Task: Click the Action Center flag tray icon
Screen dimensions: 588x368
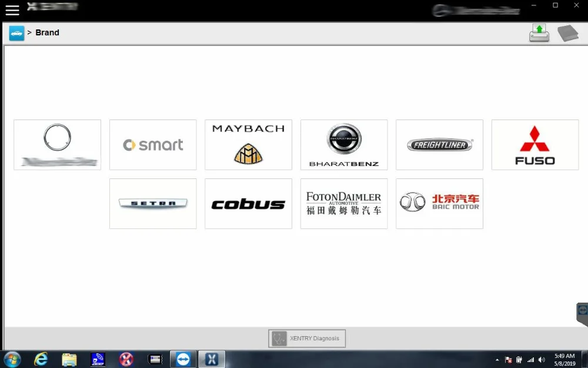Action: pos(509,360)
